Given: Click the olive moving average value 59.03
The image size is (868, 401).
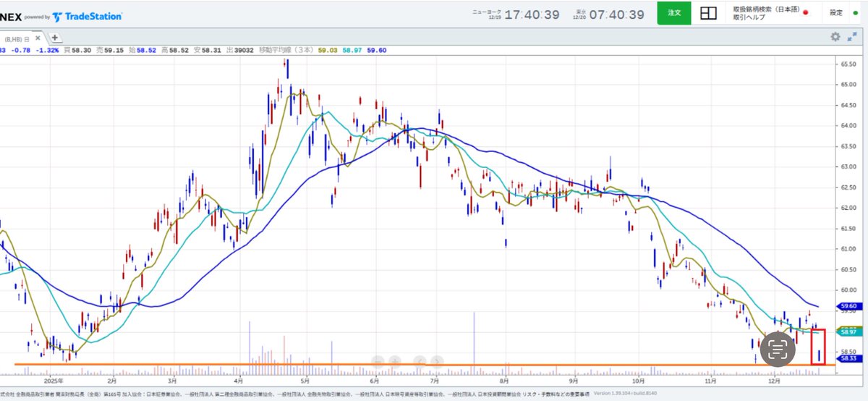Looking at the screenshot, I should coord(329,50).
